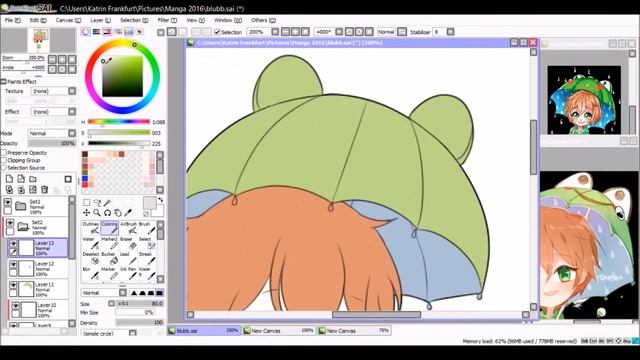640x360 pixels.
Task: Select the eyedropper color picker tool
Action: pos(128,213)
